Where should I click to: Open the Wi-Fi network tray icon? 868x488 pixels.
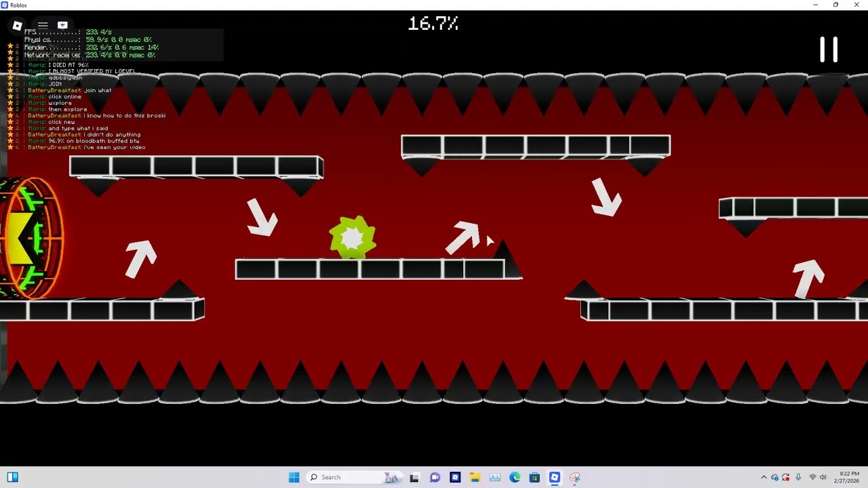click(x=812, y=477)
